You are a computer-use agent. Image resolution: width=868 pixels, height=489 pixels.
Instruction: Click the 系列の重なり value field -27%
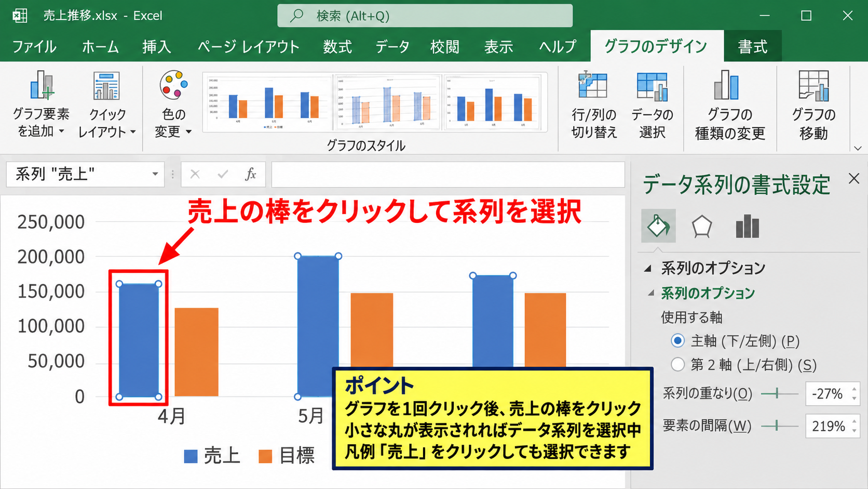828,394
